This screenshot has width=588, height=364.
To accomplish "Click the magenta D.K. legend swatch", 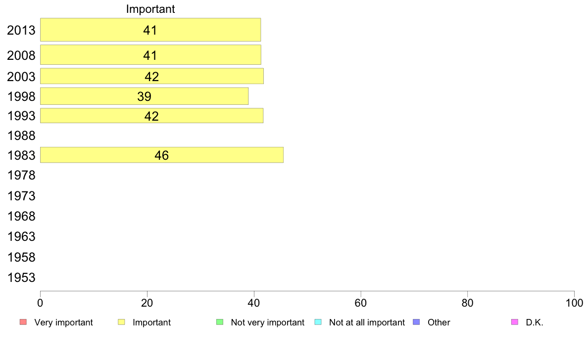I will (515, 322).
